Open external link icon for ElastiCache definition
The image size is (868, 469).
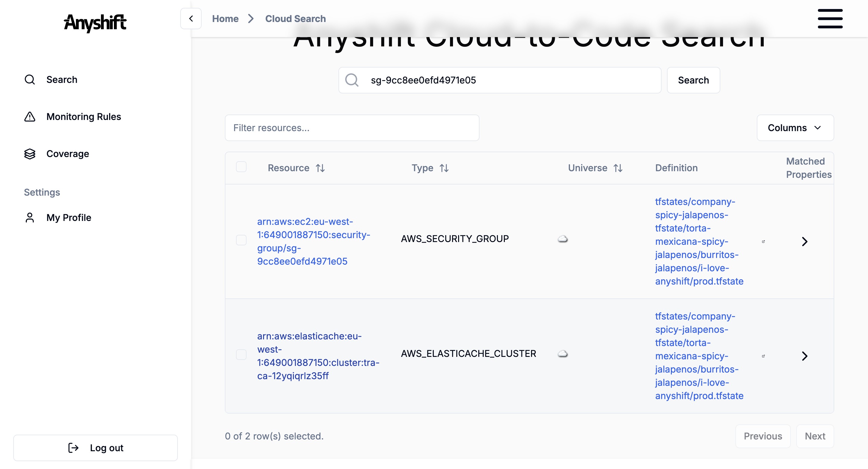(x=763, y=356)
